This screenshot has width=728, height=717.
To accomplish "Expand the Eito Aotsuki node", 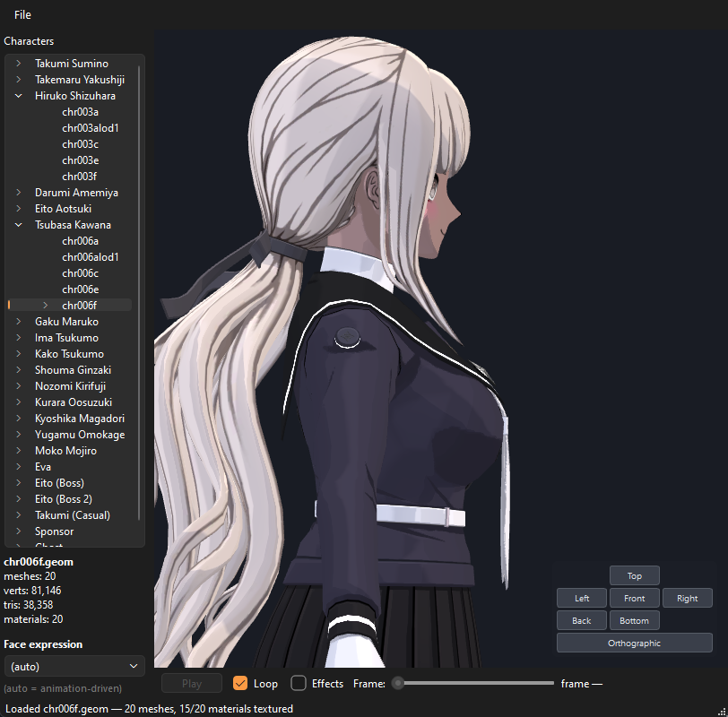I will [x=19, y=208].
